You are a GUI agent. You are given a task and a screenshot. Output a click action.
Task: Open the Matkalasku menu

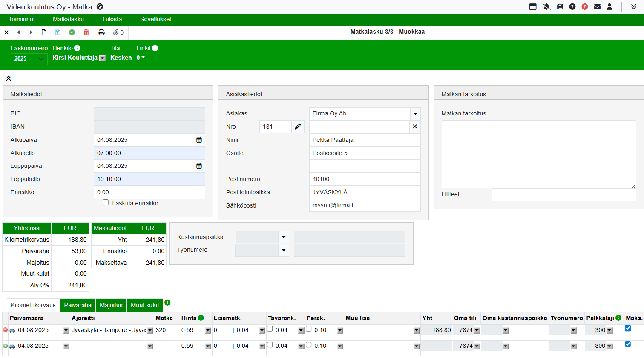pyautogui.click(x=68, y=19)
